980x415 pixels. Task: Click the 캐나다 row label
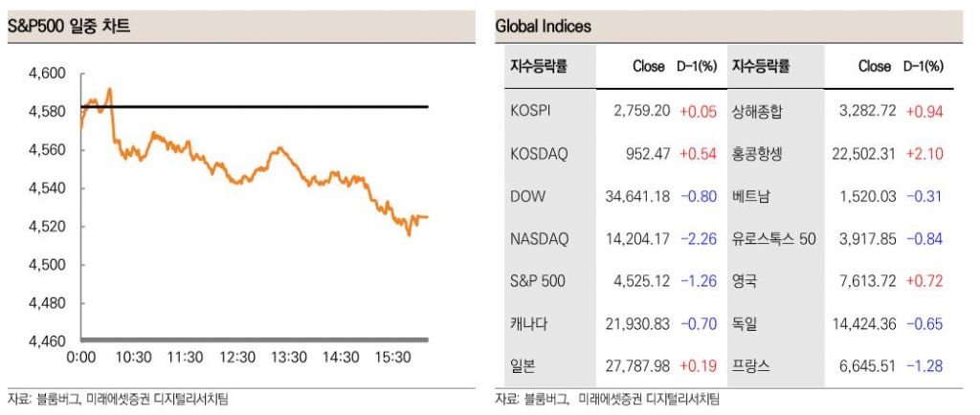(x=529, y=324)
